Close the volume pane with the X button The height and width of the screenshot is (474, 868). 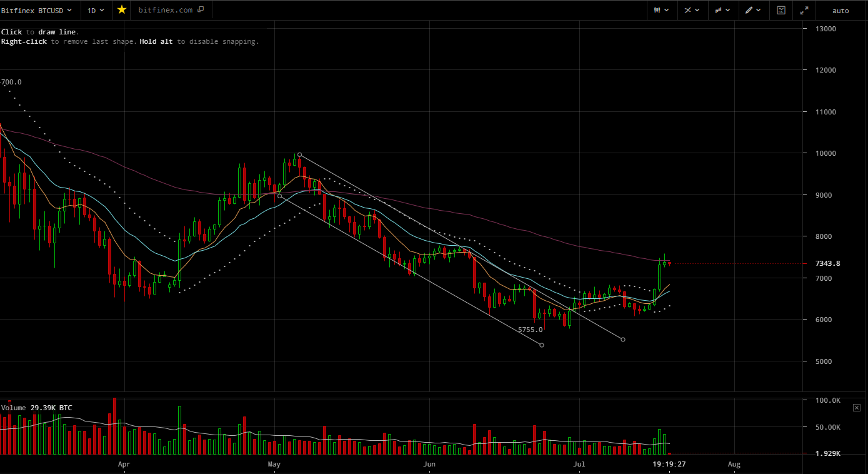point(857,408)
